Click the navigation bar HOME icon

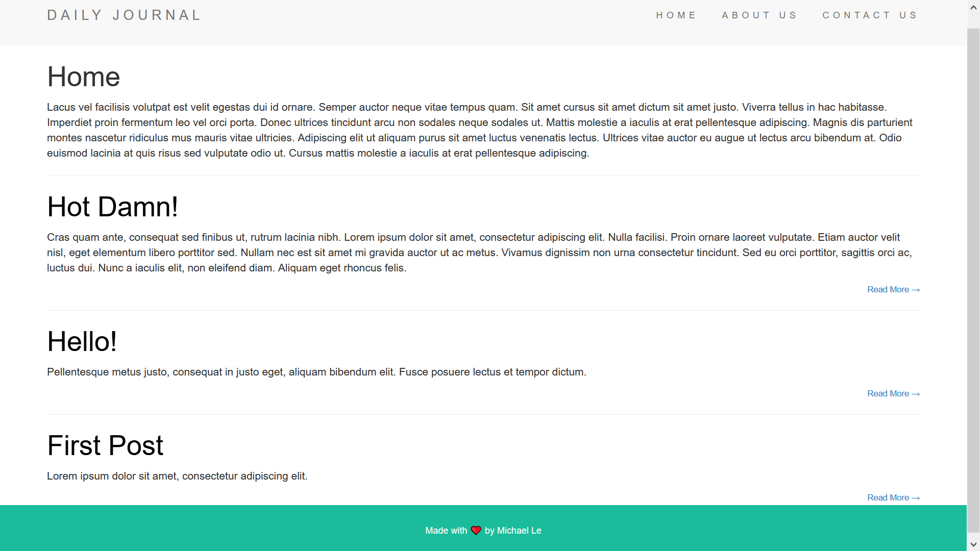click(676, 15)
